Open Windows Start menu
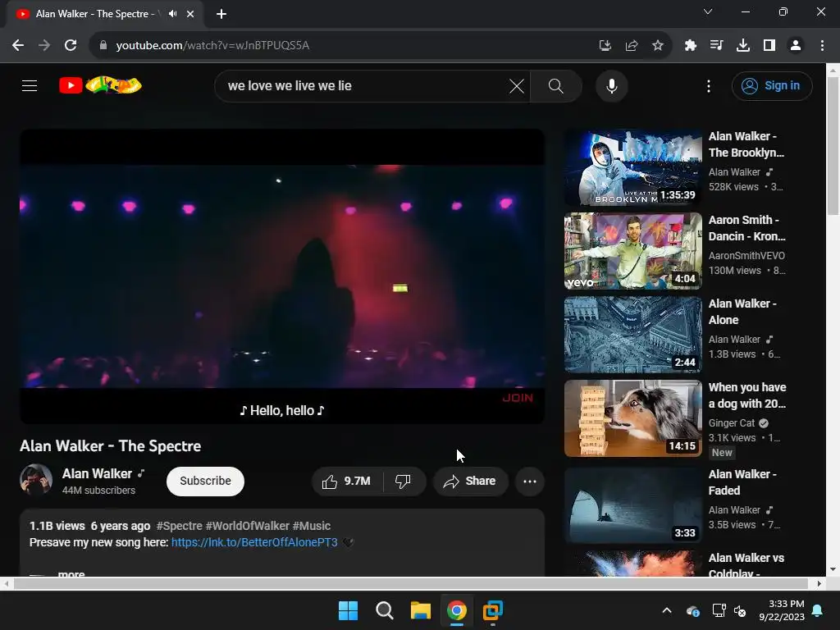Image resolution: width=840 pixels, height=630 pixels. pos(348,610)
